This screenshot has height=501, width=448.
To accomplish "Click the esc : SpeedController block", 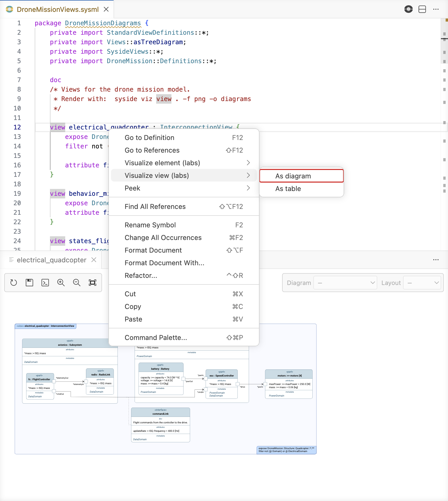I will point(222,384).
